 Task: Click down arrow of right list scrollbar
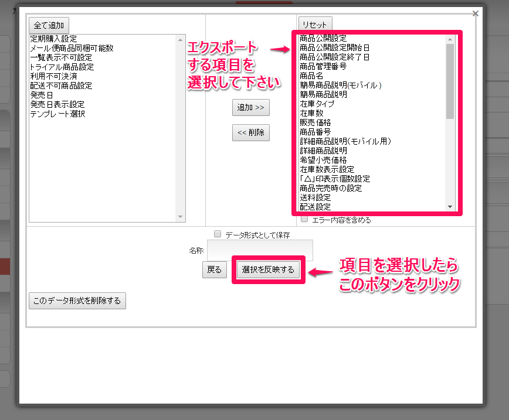coord(450,207)
